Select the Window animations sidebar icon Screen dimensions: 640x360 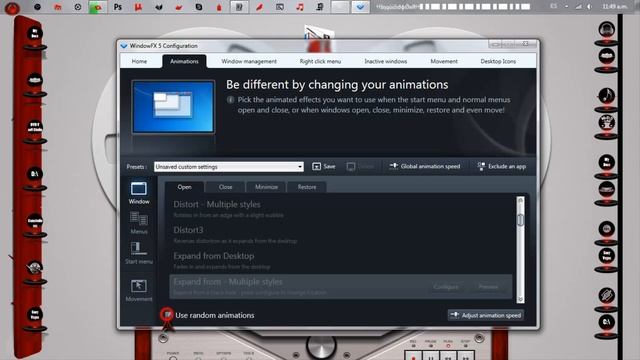click(139, 193)
